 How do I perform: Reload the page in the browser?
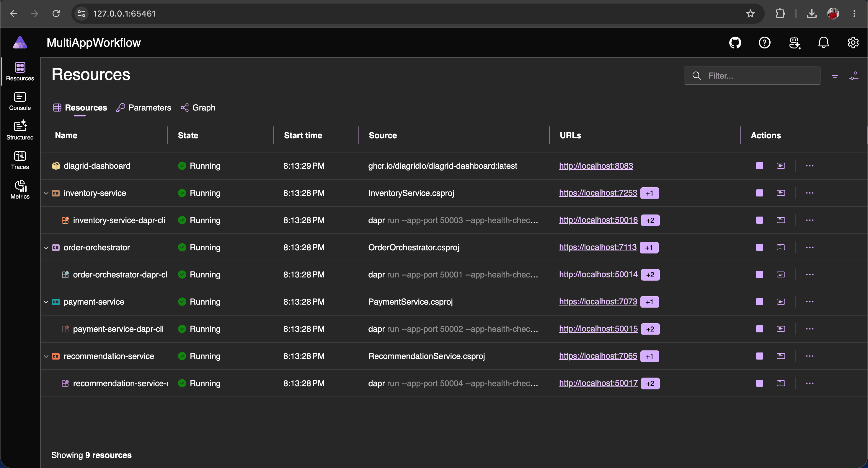56,14
